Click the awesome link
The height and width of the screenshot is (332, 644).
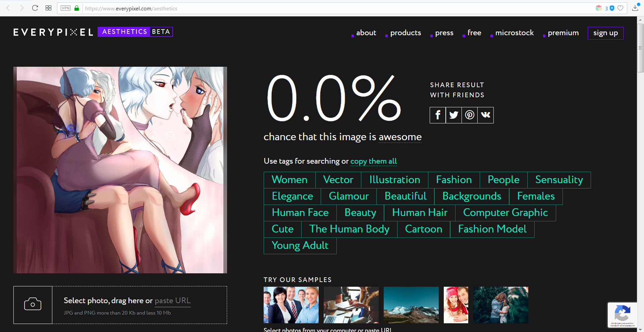tap(400, 137)
